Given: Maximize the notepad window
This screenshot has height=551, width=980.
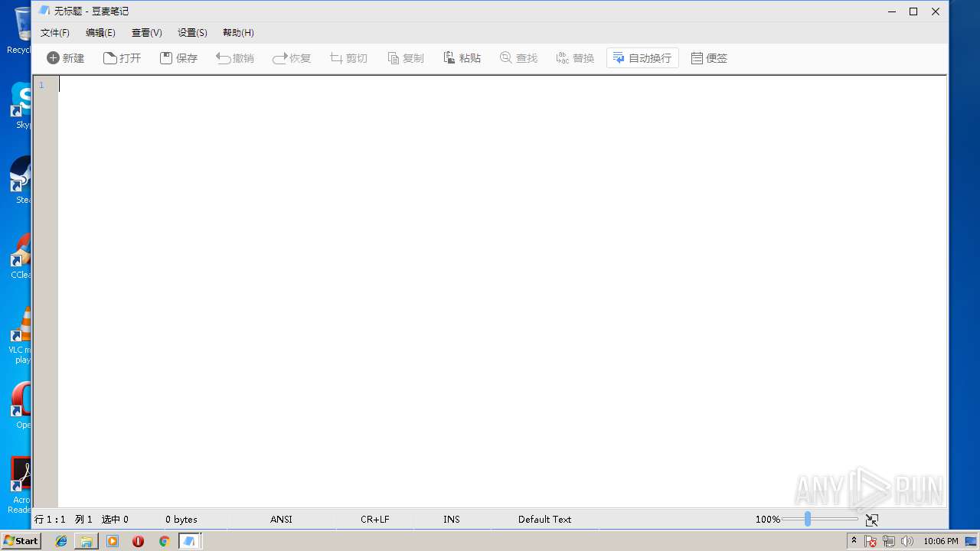Looking at the screenshot, I should point(913,11).
